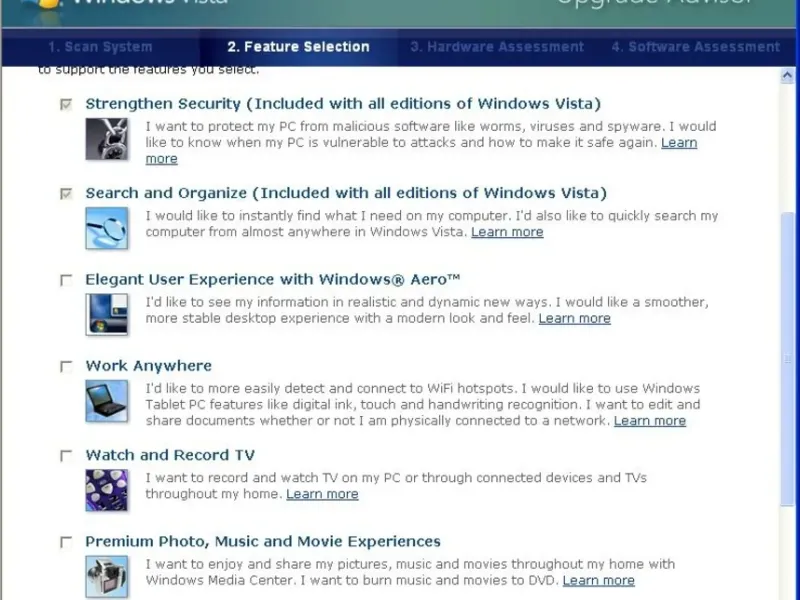The height and width of the screenshot is (600, 800).
Task: Open Learn more for Premium Photo experiences
Action: 599,581
